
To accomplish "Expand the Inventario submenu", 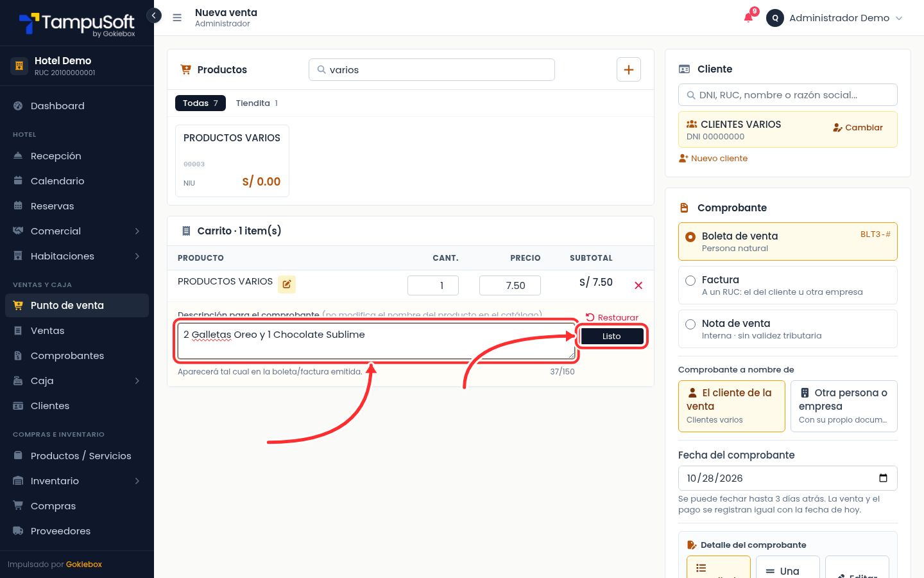I will click(x=77, y=481).
